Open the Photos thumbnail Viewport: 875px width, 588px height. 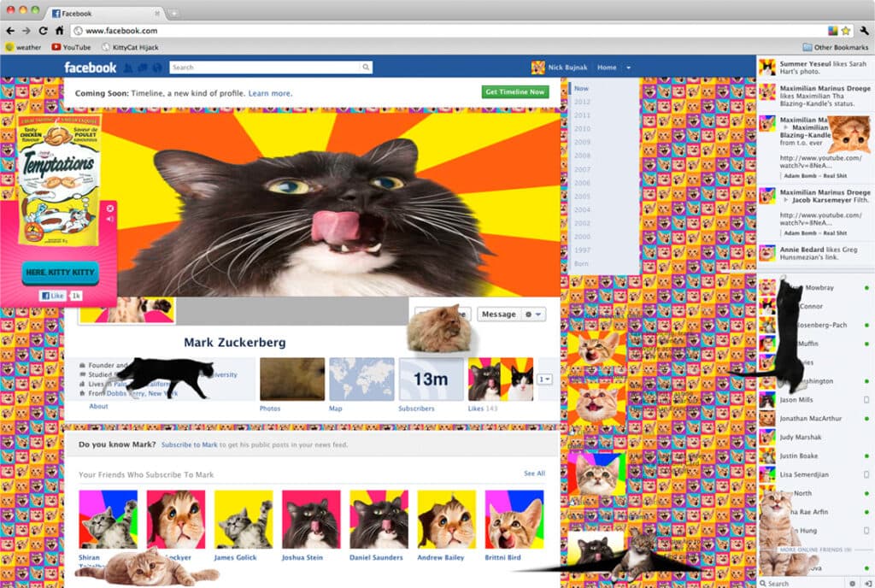292,379
